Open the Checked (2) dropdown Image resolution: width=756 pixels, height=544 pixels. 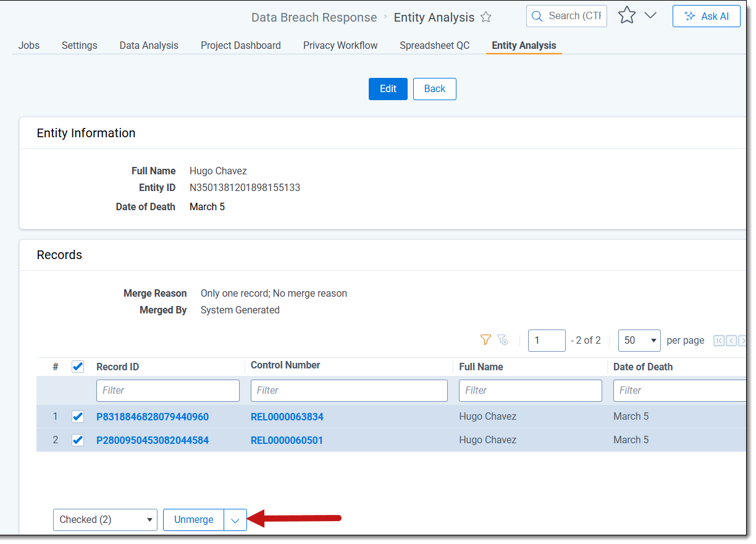(x=105, y=520)
